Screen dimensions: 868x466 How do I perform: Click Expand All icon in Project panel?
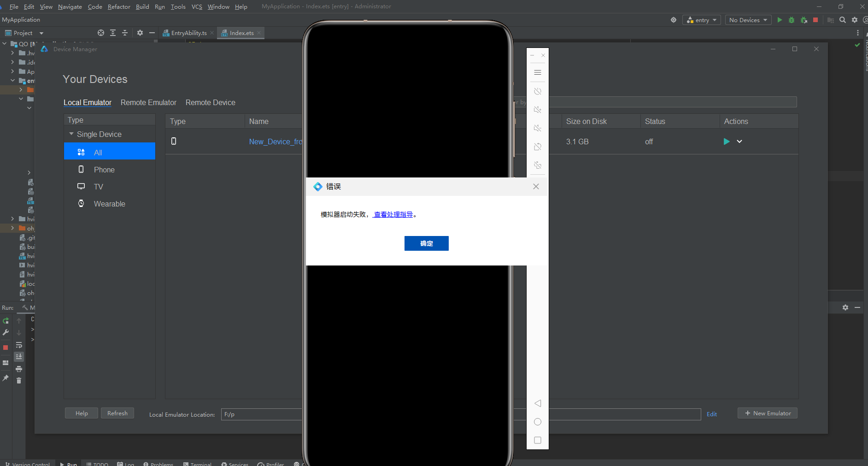113,33
